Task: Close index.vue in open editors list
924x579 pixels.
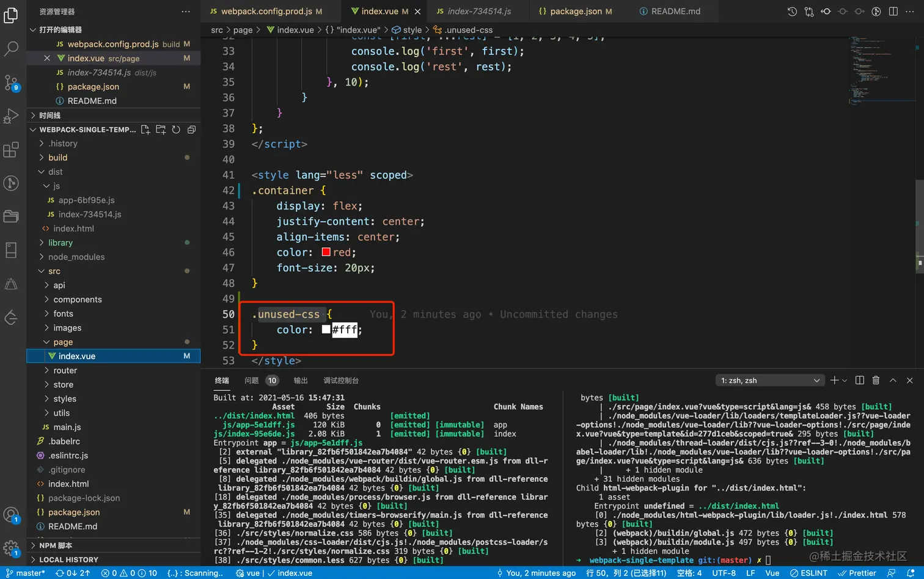Action: pyautogui.click(x=47, y=58)
